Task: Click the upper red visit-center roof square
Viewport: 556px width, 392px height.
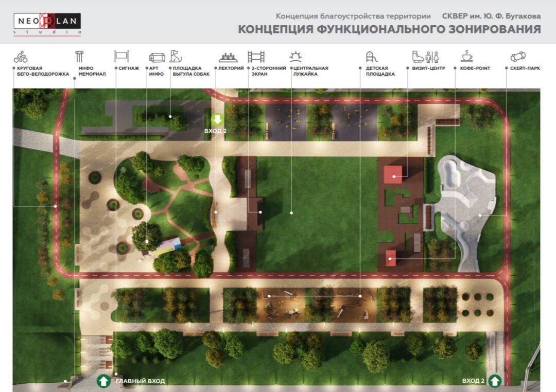Action: tap(393, 174)
